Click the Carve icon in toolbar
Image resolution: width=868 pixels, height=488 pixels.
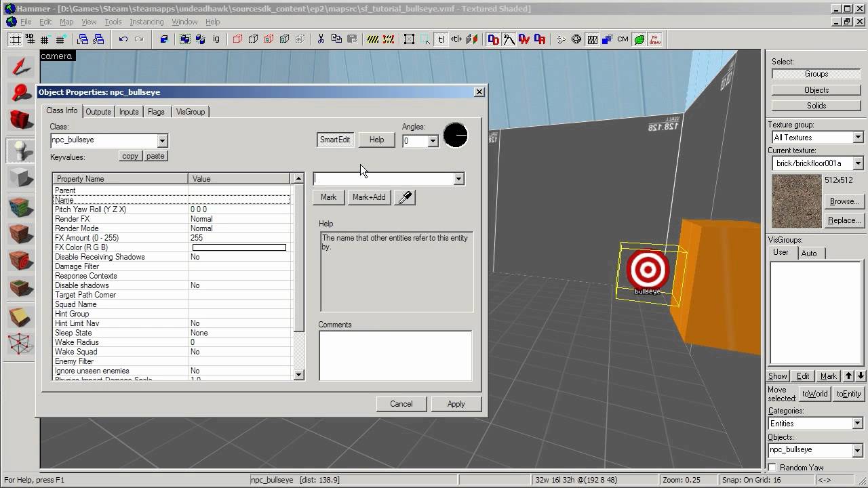164,39
